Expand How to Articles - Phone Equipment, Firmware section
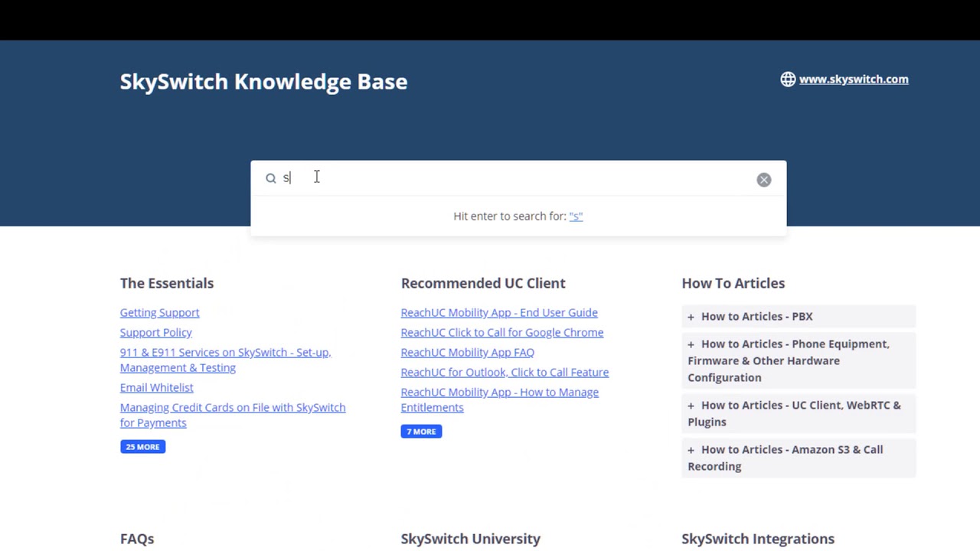980x551 pixels. point(799,360)
